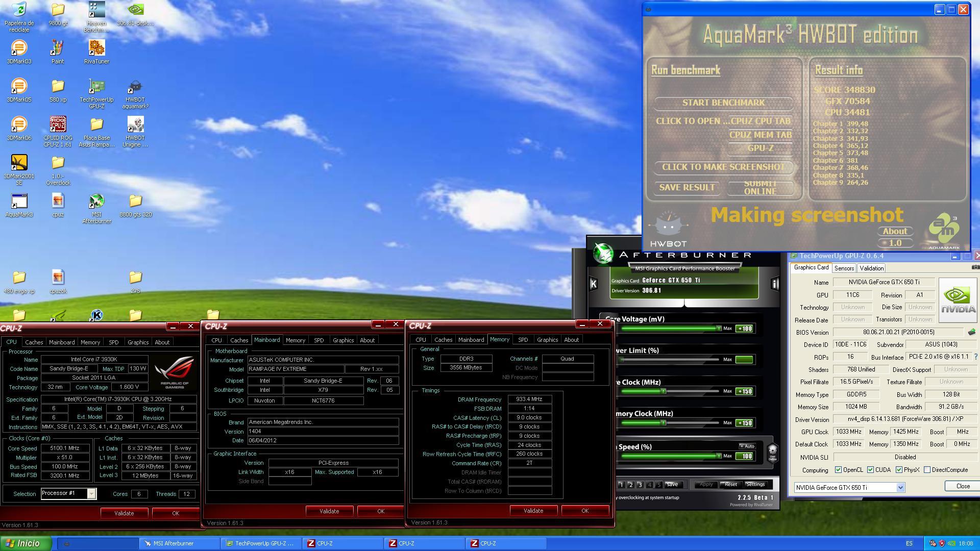Open Graphics tab in the Memory CPU-Z window
Viewport: 980px width, 551px height.
click(x=548, y=340)
